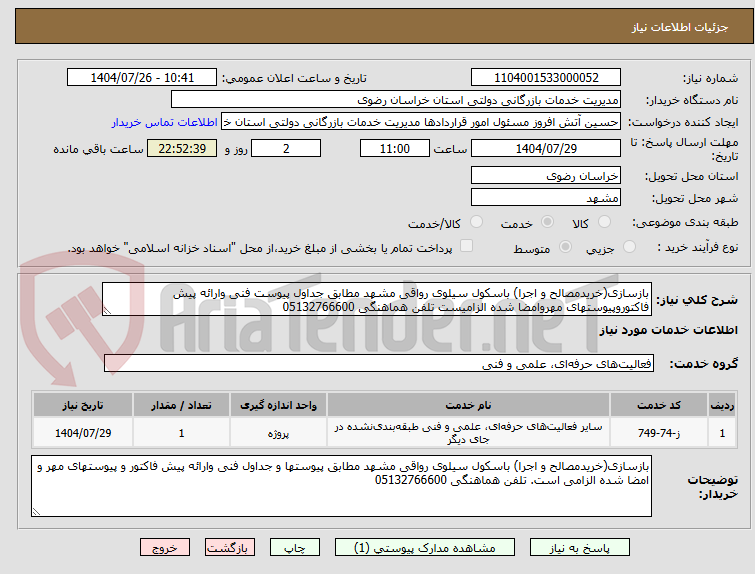The height and width of the screenshot is (574, 755).
Task: Click the چاپ print button
Action: pyautogui.click(x=295, y=548)
